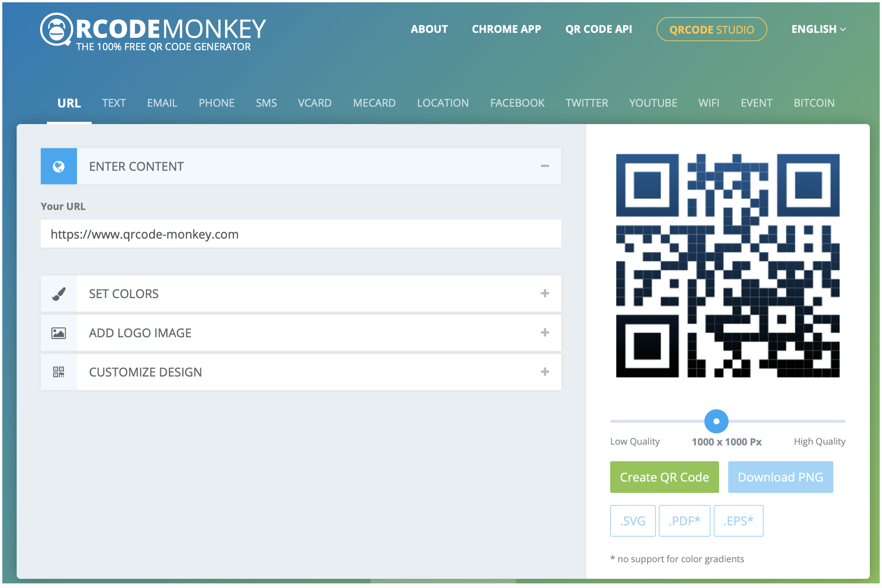Click the Download PNG button
This screenshot has width=882, height=588.
(x=780, y=477)
